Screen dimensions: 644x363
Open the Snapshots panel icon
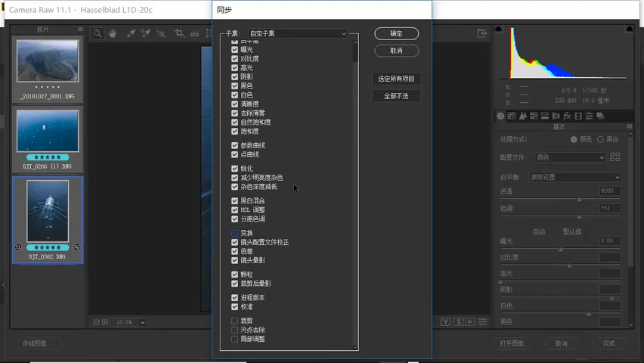pos(600,116)
